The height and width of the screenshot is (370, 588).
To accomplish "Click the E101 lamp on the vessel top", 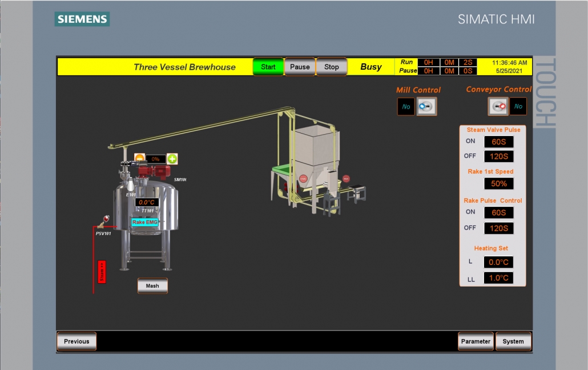I will [x=130, y=184].
